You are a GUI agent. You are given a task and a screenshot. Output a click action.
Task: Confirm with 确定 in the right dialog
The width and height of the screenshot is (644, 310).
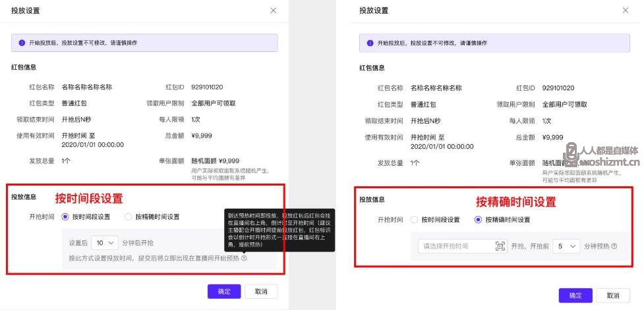(x=575, y=296)
